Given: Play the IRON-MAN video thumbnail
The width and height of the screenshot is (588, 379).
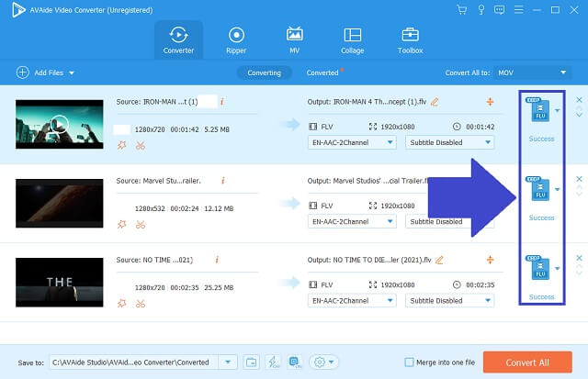Looking at the screenshot, I should 59,124.
